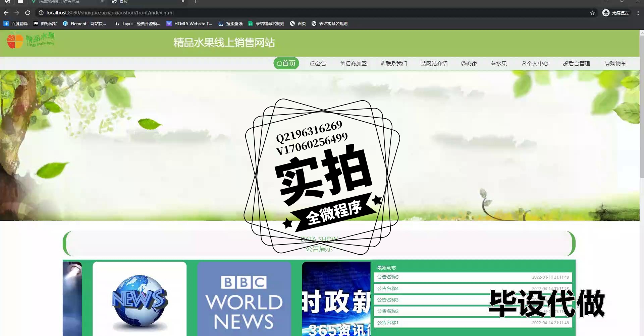Open announcement 公告名称4
The image size is (644, 336).
(473, 288)
